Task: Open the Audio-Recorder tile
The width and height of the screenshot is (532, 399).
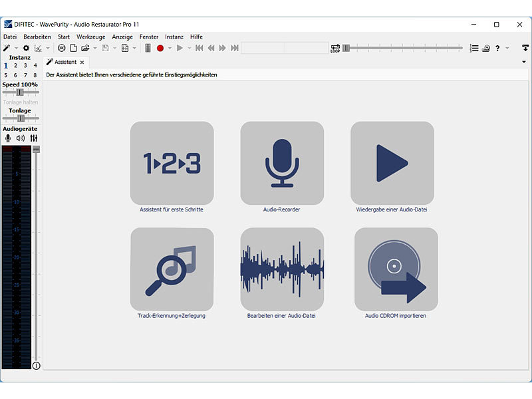Action: (x=282, y=163)
